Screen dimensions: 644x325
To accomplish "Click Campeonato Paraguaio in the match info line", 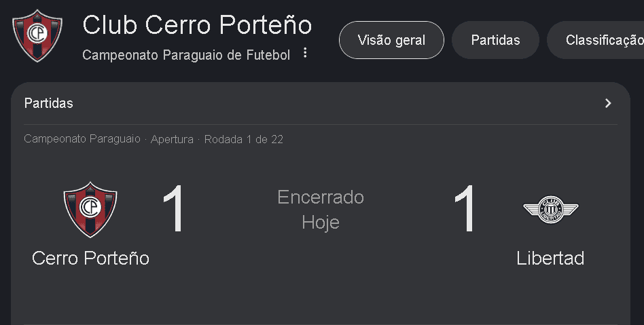I will pos(82,140).
